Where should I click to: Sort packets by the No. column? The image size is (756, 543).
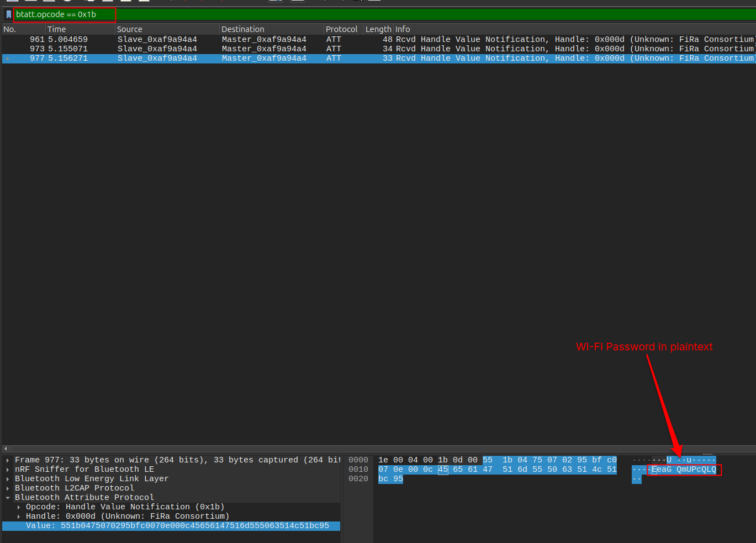point(24,29)
